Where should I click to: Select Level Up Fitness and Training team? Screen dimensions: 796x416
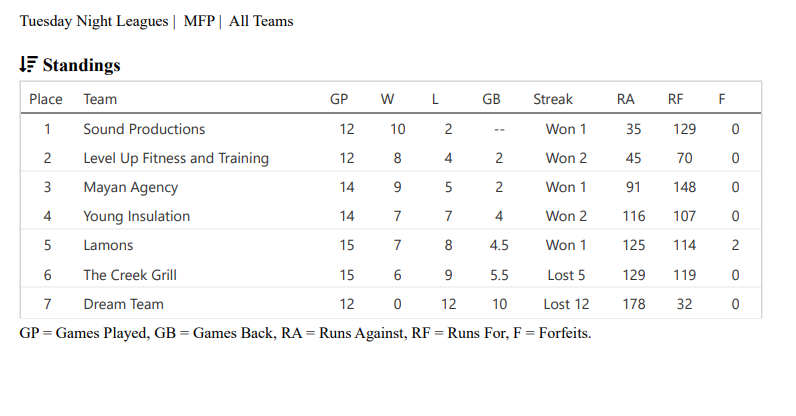click(176, 158)
